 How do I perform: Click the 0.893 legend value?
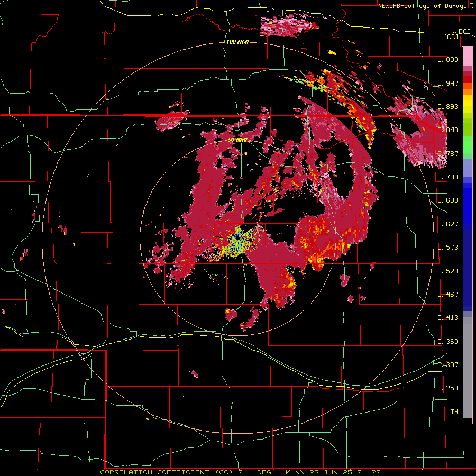tap(448, 106)
